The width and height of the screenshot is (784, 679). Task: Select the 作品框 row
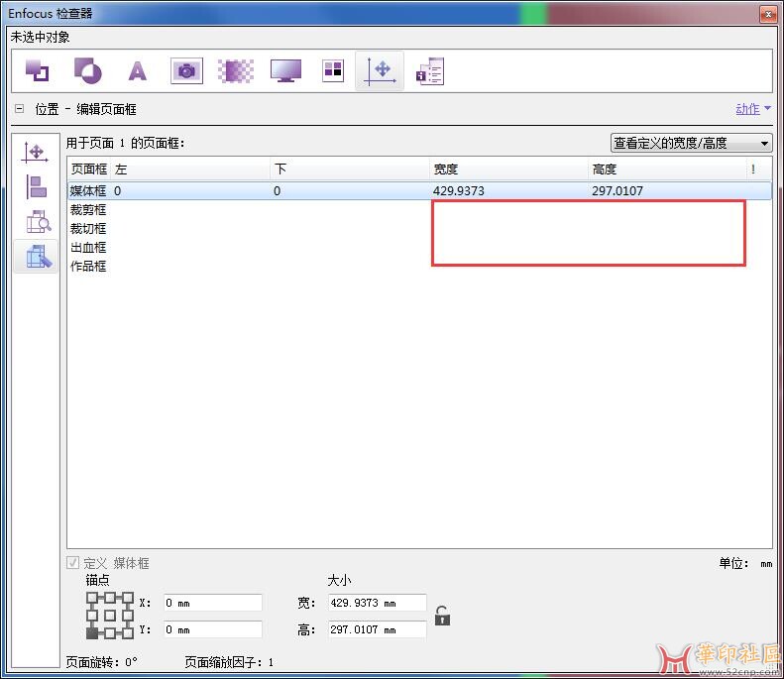[x=419, y=266]
